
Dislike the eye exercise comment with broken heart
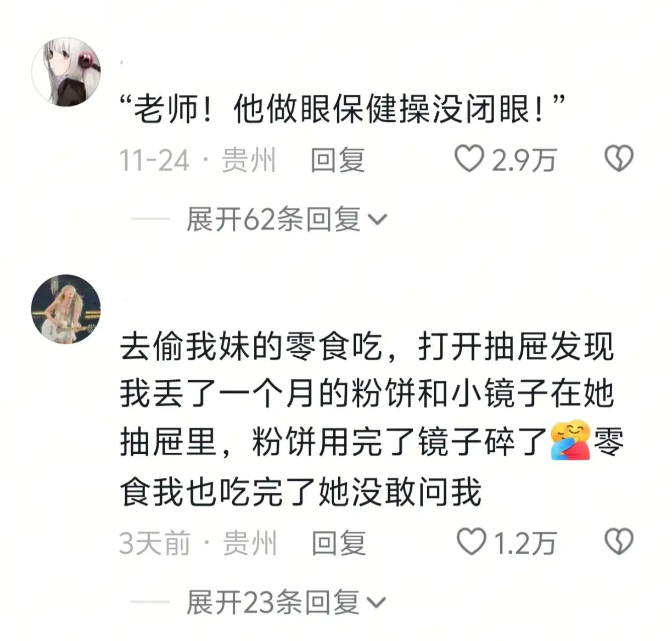coord(619,159)
